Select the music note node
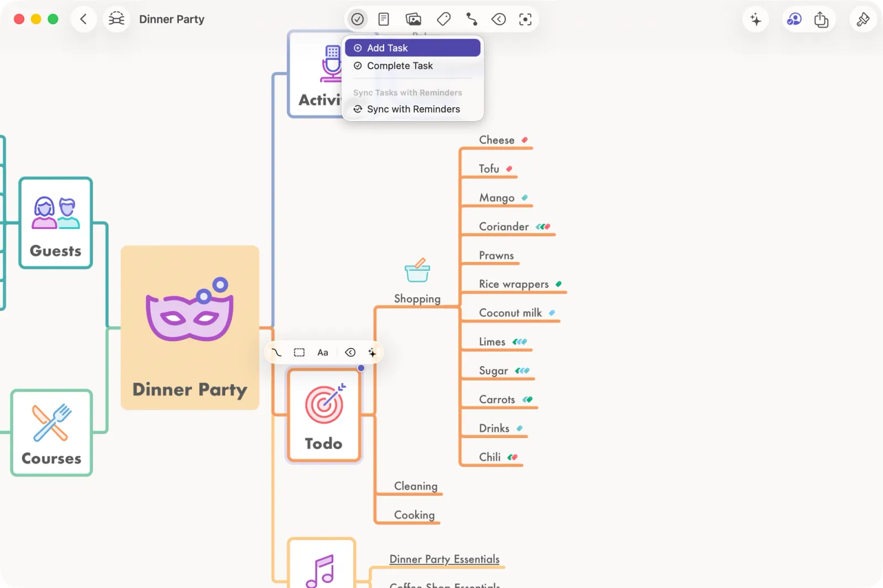Viewport: 883px width, 588px height. [322, 563]
